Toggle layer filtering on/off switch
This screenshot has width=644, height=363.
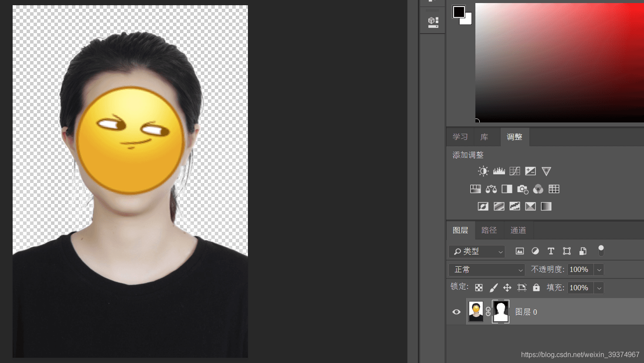tap(601, 251)
